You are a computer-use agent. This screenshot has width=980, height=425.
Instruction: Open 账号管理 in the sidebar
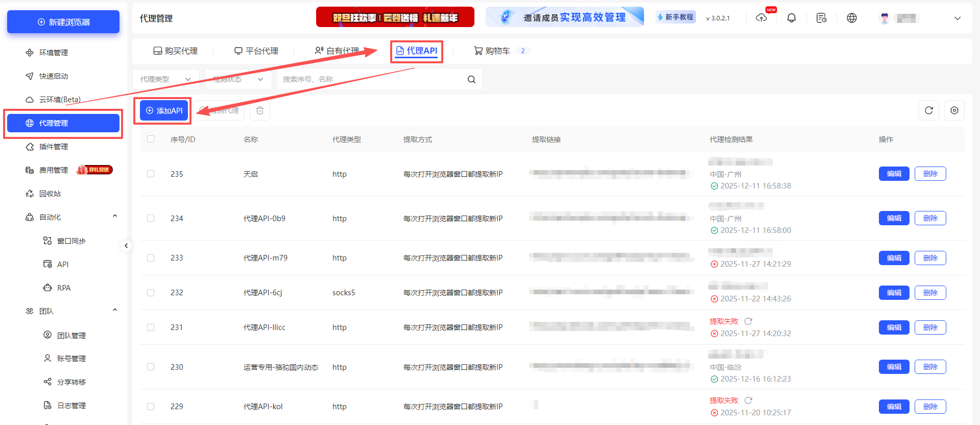(x=71, y=359)
